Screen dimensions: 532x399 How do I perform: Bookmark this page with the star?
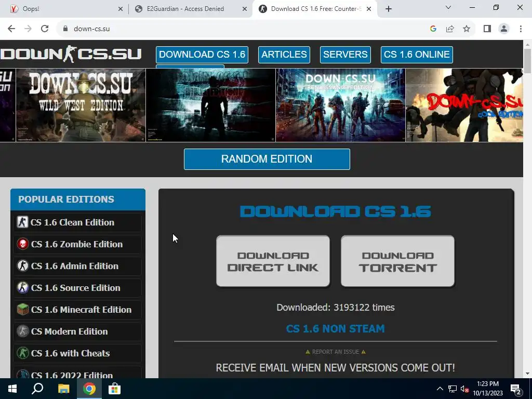[x=467, y=29]
